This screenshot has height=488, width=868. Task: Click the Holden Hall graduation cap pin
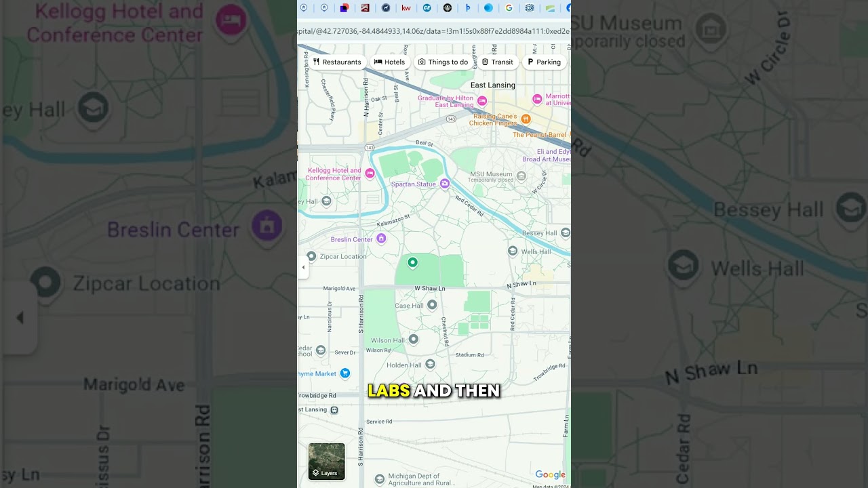point(430,365)
